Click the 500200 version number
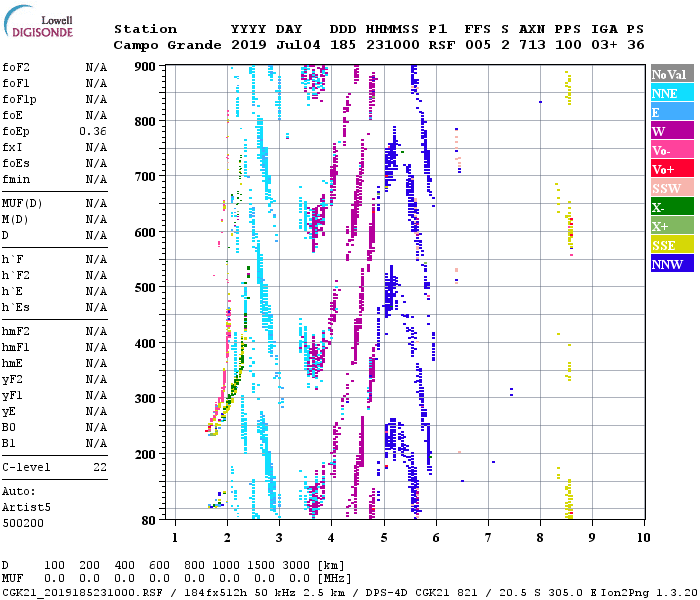 click(23, 523)
